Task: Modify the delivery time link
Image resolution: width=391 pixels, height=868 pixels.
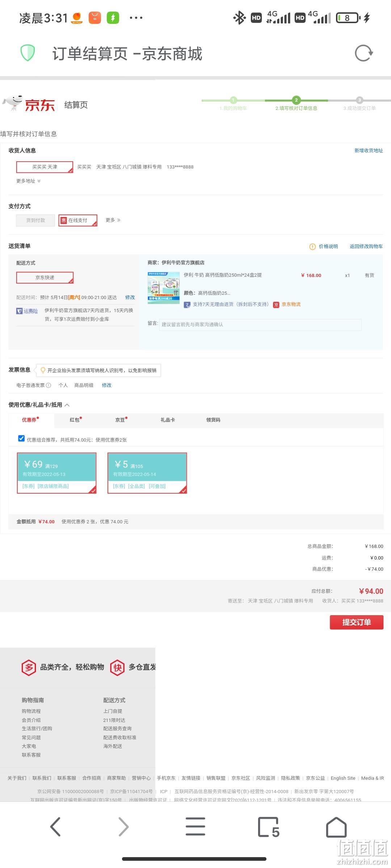Action: [130, 297]
